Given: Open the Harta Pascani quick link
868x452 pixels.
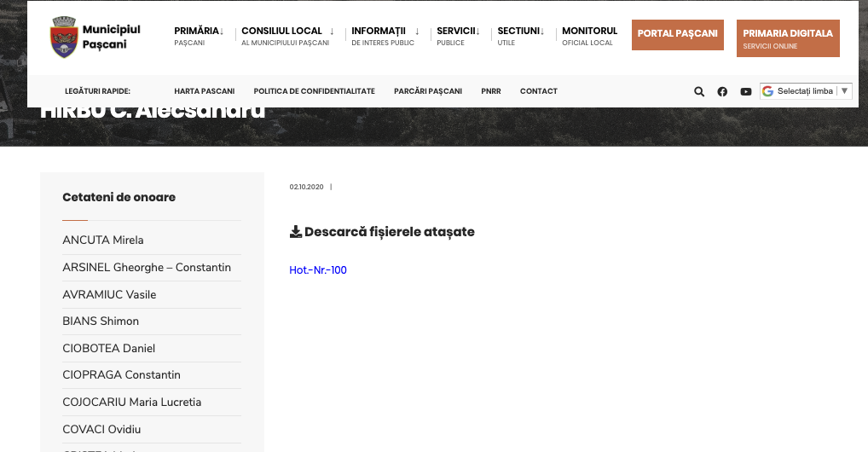Looking at the screenshot, I should click(204, 91).
